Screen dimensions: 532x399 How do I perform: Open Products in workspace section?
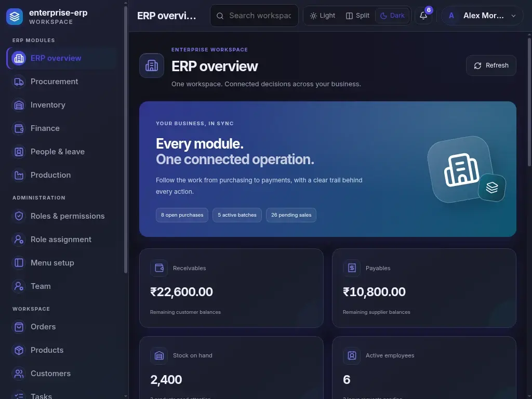tap(62, 350)
